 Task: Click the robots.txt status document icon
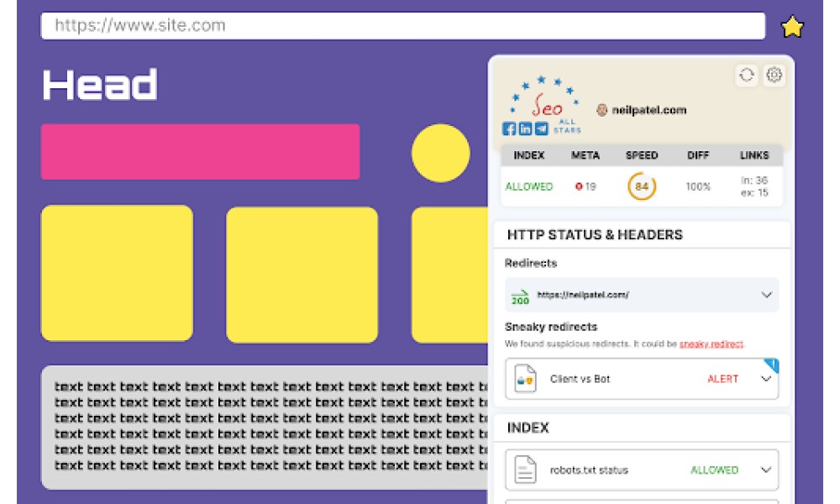(x=525, y=470)
